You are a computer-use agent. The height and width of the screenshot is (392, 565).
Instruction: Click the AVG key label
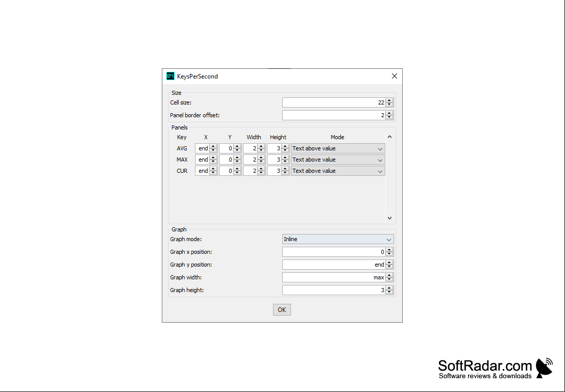click(182, 148)
